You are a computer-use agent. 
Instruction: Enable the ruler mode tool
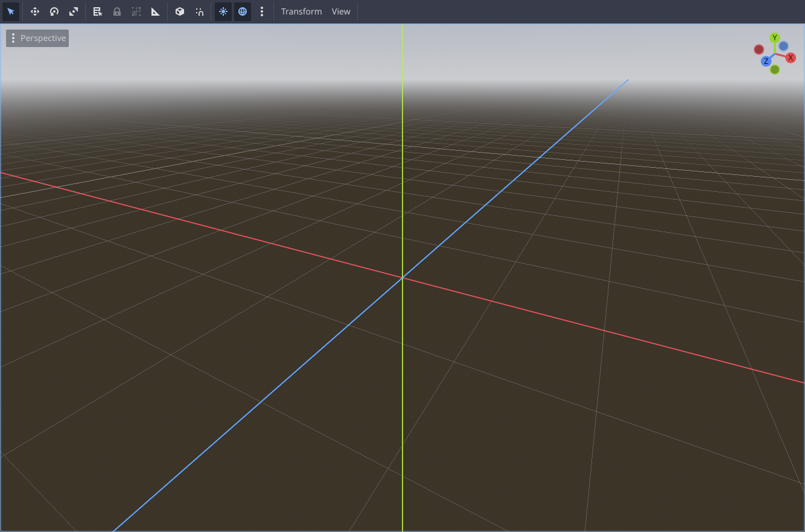pos(155,11)
